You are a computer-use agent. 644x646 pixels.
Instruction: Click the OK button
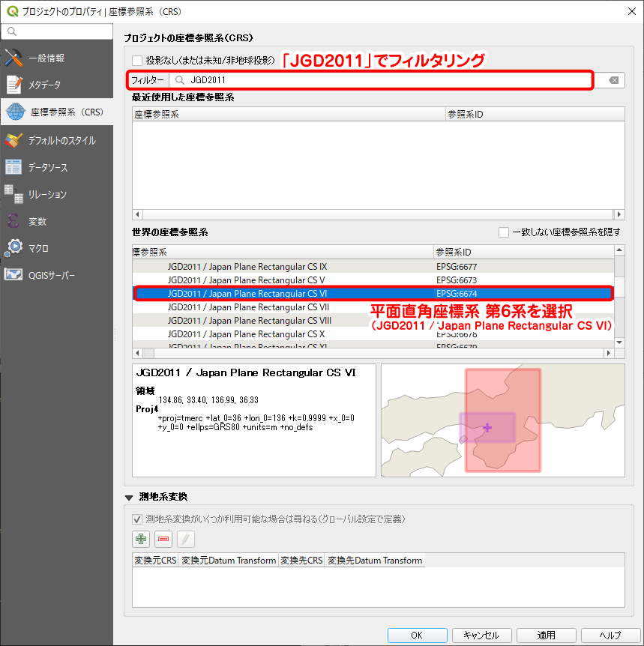point(417,636)
